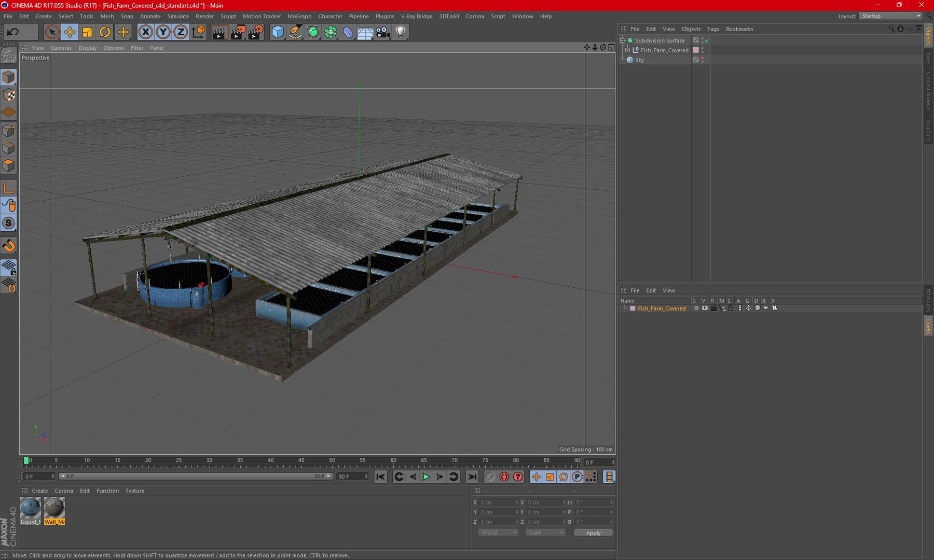Open viewport Cameras menu
Viewport: 934px width, 560px height.
tap(61, 48)
